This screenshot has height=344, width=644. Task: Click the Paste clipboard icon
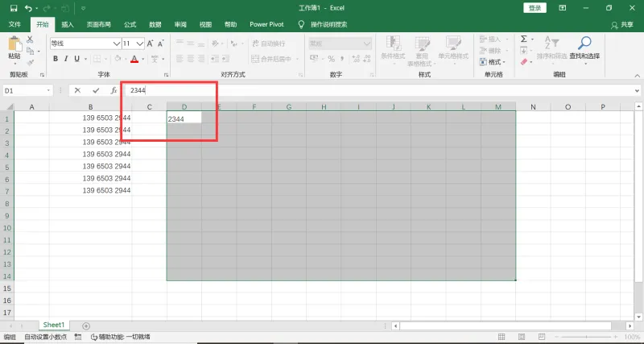[x=14, y=44]
